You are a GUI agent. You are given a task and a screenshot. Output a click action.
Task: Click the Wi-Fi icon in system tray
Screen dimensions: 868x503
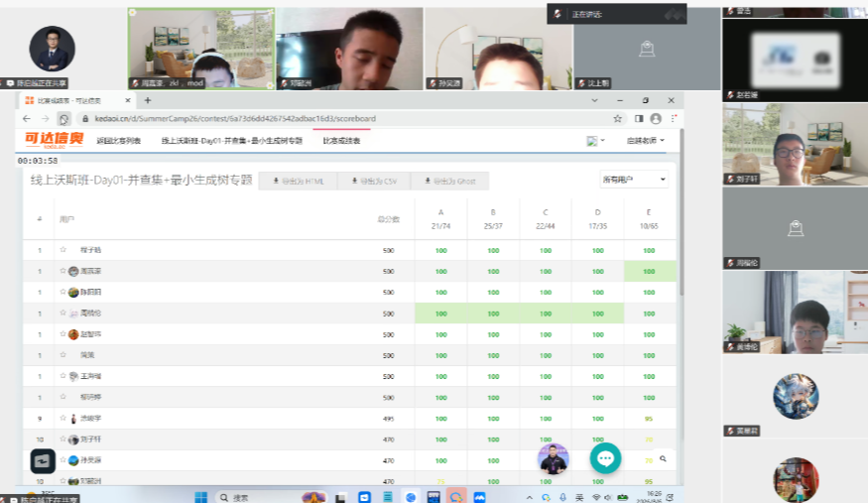596,497
